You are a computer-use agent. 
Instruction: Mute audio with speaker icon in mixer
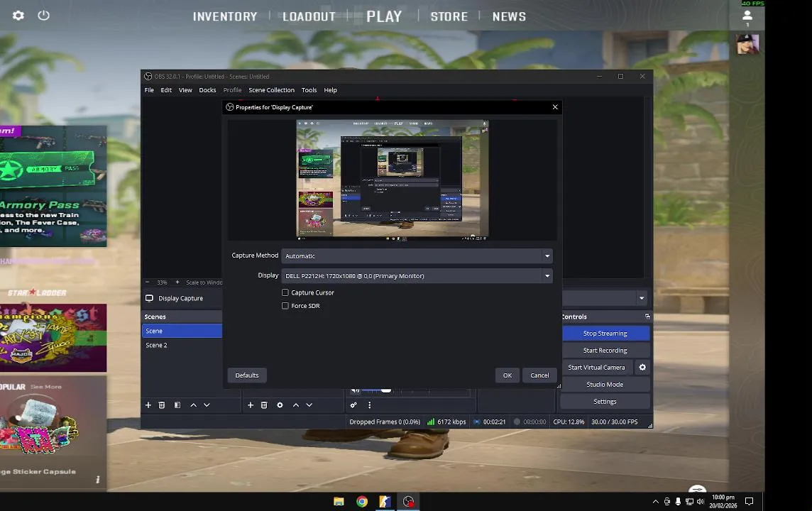pyautogui.click(x=355, y=390)
